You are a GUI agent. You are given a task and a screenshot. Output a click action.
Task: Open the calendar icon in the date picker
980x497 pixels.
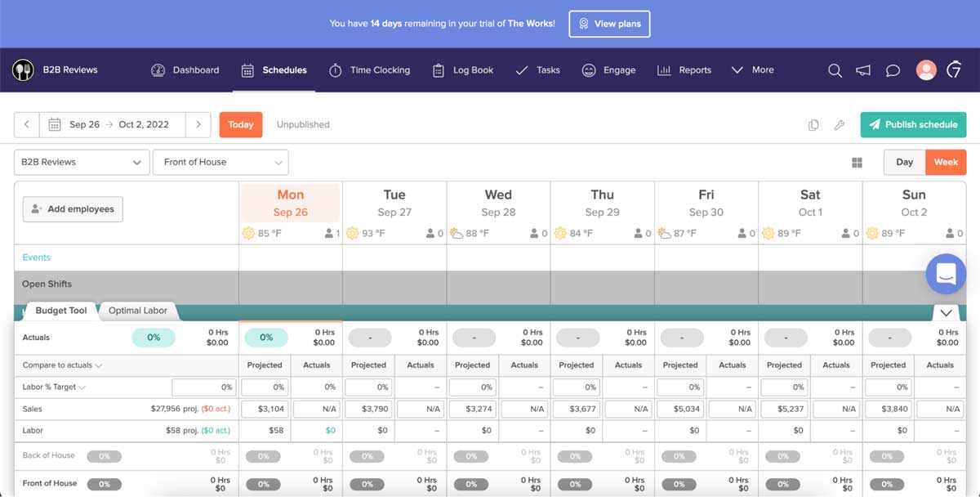[54, 124]
